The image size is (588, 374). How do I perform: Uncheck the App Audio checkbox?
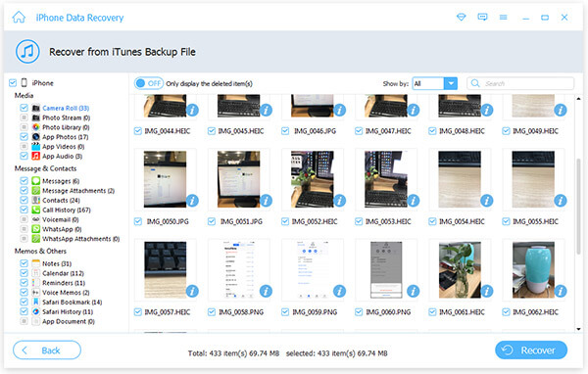(x=24, y=156)
